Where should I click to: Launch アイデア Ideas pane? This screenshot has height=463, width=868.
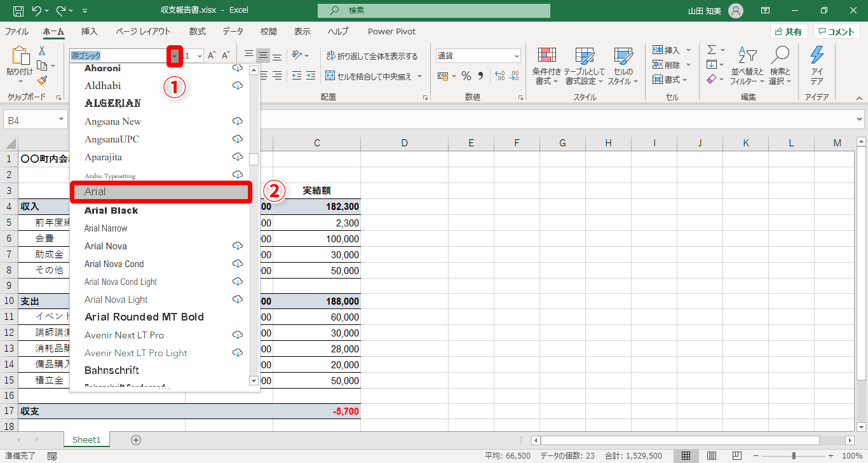pyautogui.click(x=817, y=66)
